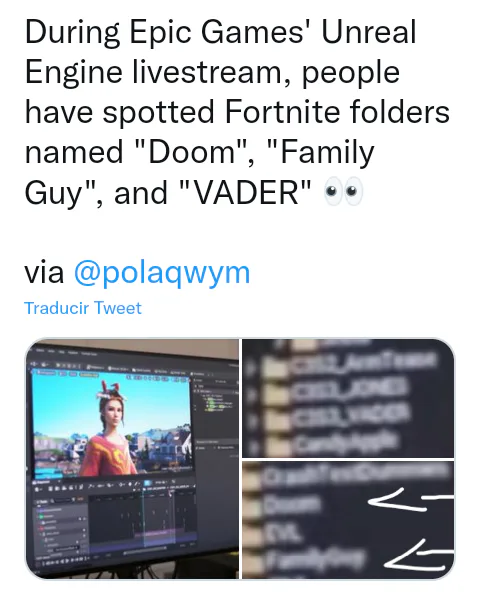480x594 pixels.
Task: Click the Traducir Tweet link
Action: tap(83, 308)
